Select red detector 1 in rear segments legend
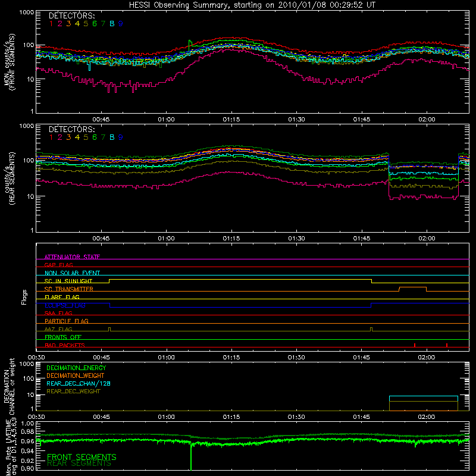Image resolution: width=476 pixels, height=476 pixels. (51, 137)
